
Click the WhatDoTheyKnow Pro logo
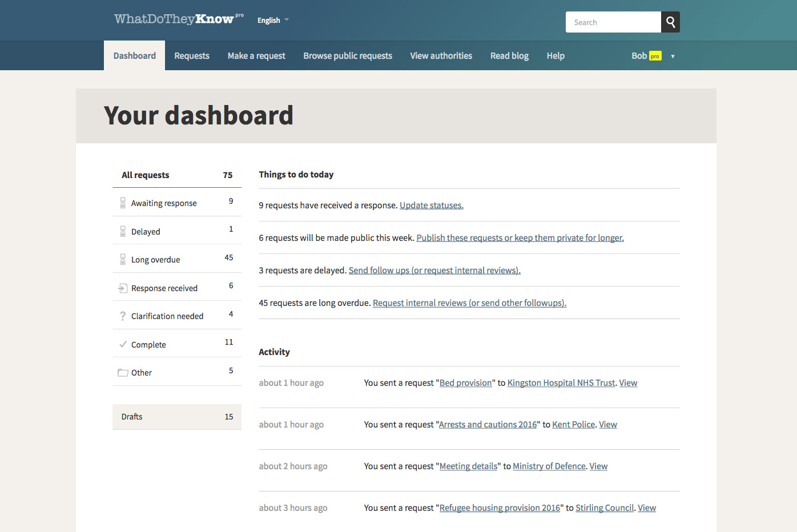(179, 19)
